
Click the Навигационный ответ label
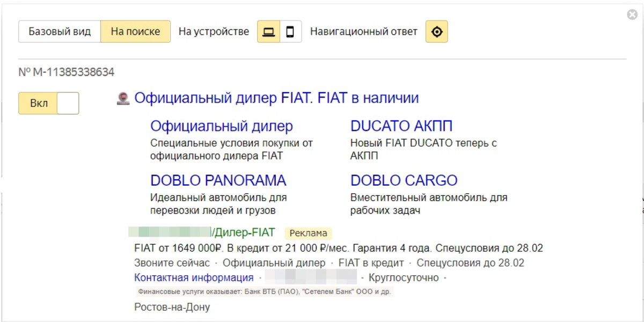(x=364, y=32)
